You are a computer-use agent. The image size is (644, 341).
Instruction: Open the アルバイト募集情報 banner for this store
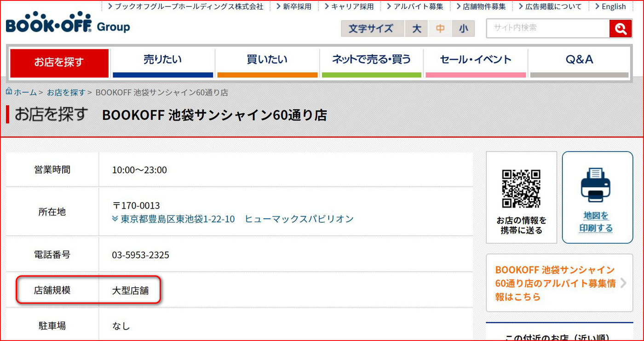(x=559, y=283)
